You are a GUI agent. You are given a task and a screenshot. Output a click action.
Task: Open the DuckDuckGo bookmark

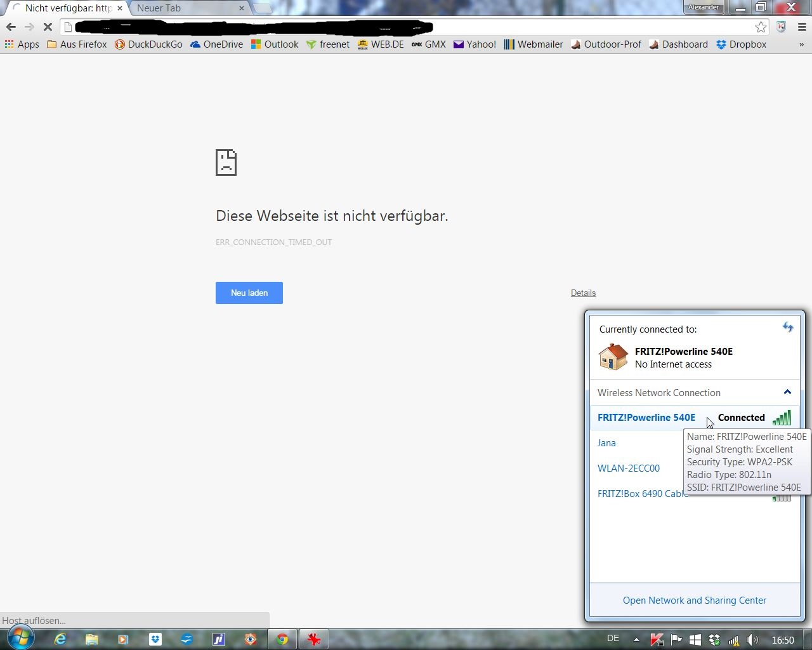(x=148, y=44)
